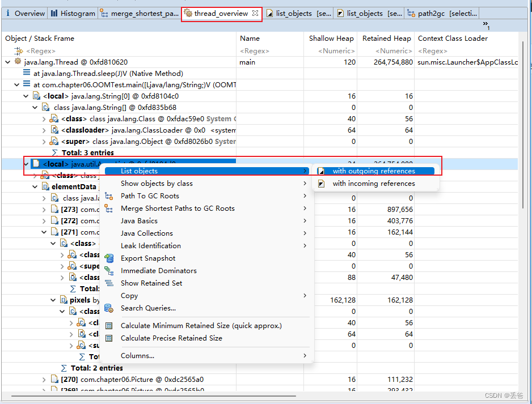Viewport: 532px width, 404px height.
Task: Click the thread gear icon for java.lang.Thread
Action: tap(18, 62)
